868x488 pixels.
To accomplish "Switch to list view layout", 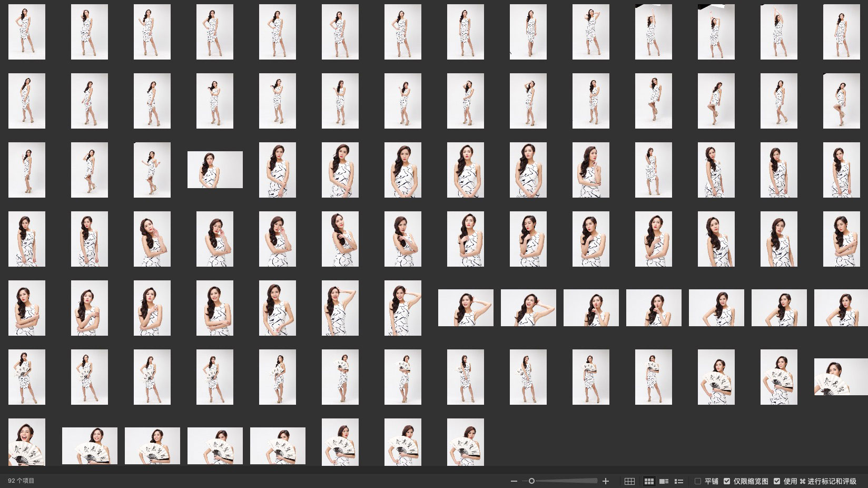I will 679,481.
